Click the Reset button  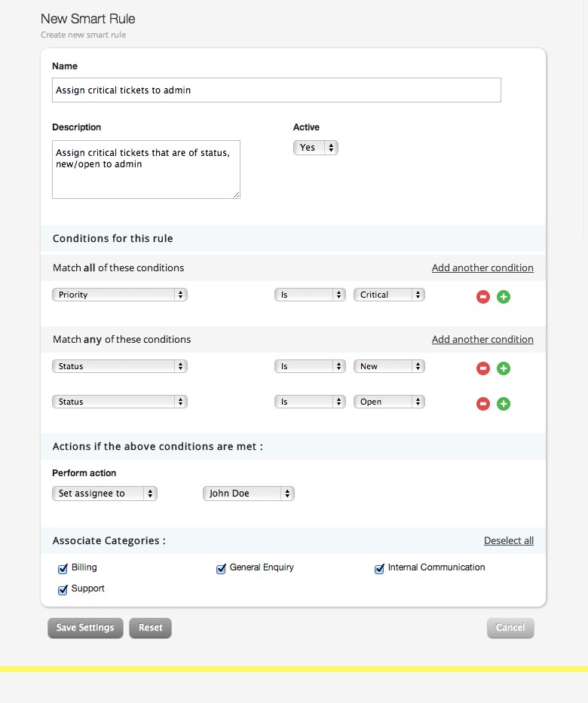(x=150, y=628)
